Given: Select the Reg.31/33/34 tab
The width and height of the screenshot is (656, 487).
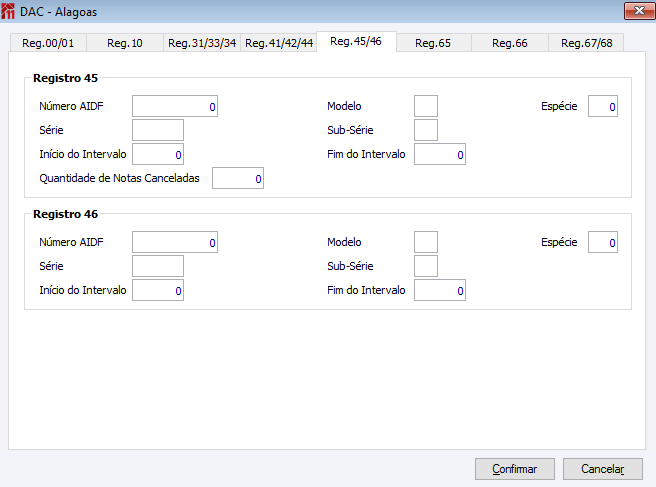Looking at the screenshot, I should (x=202, y=43).
